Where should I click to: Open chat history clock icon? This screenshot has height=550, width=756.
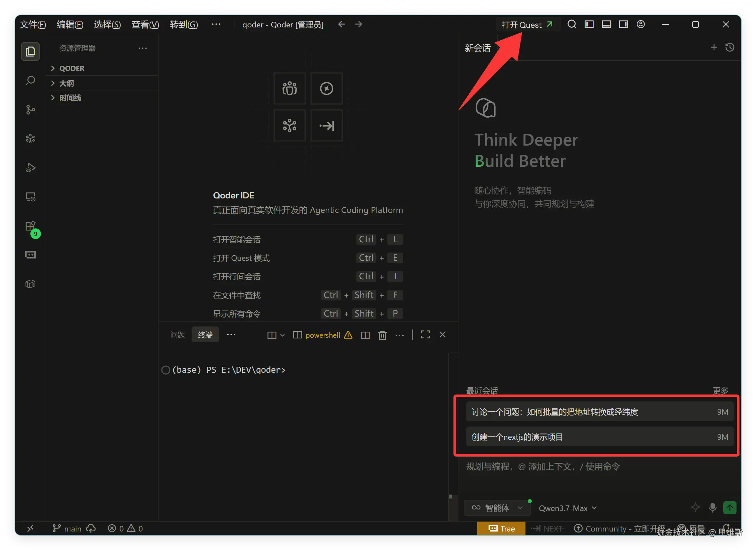coord(729,47)
